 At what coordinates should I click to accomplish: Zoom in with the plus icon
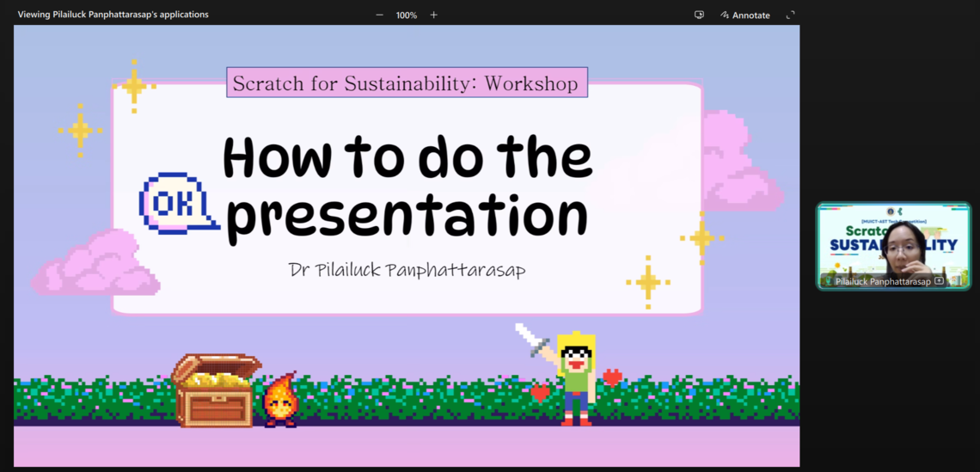(433, 15)
